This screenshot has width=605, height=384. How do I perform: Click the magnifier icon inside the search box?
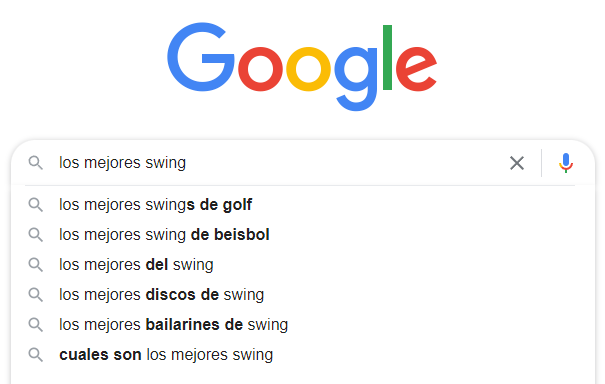tap(35, 163)
